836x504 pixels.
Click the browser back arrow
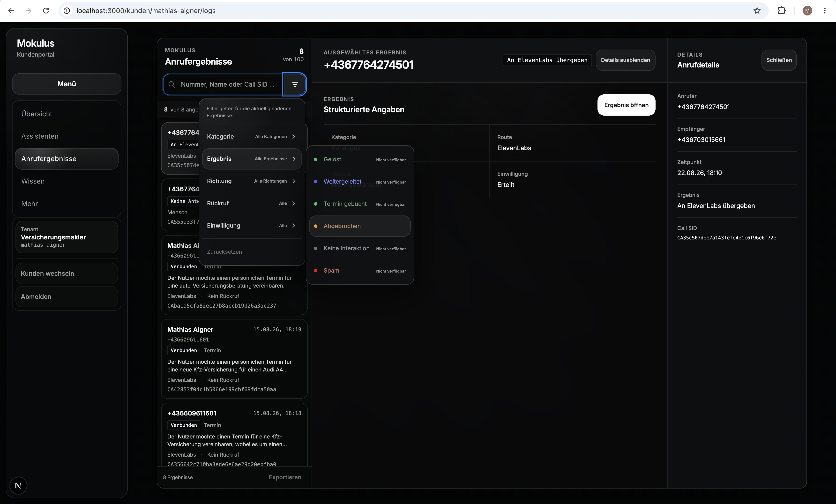click(x=11, y=10)
